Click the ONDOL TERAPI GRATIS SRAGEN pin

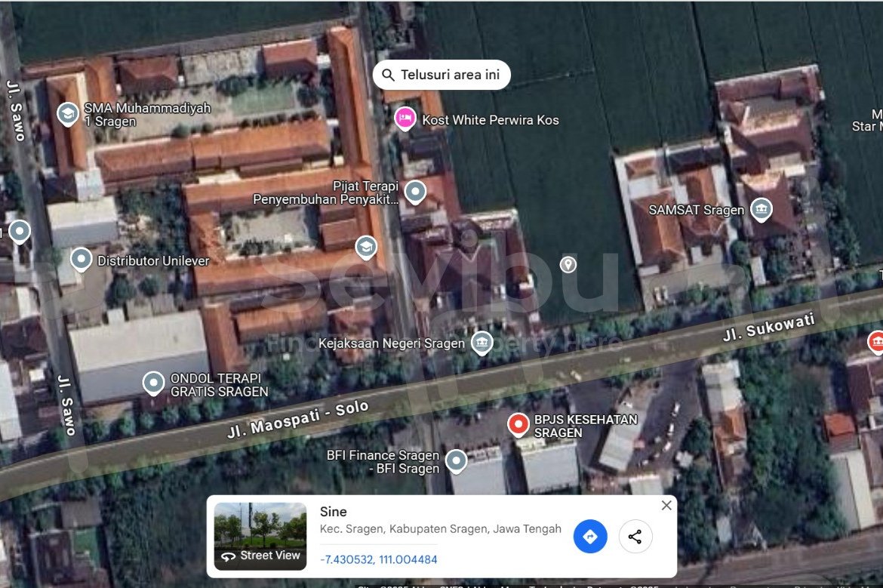tap(153, 383)
